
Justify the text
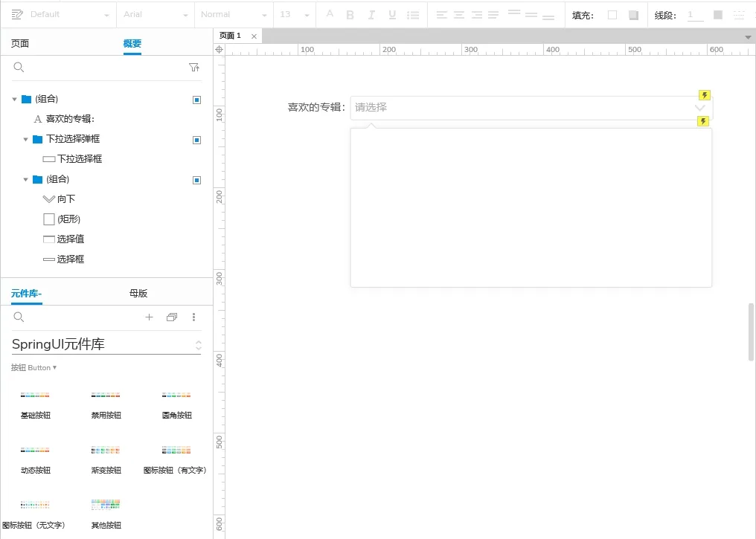493,15
